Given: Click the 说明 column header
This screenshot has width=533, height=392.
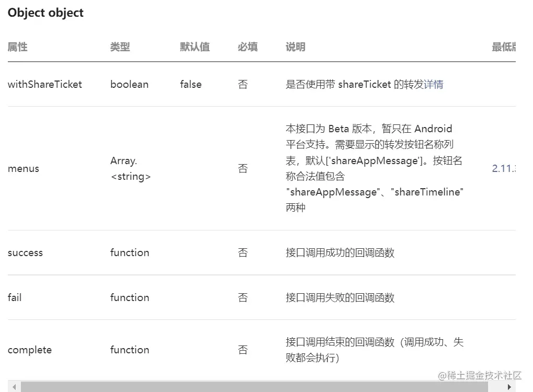Looking at the screenshot, I should 295,47.
